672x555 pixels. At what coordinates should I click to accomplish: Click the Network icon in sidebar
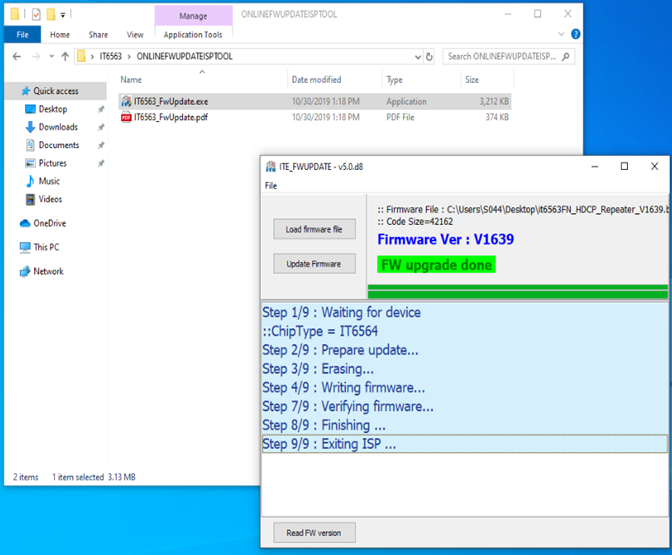(x=47, y=271)
